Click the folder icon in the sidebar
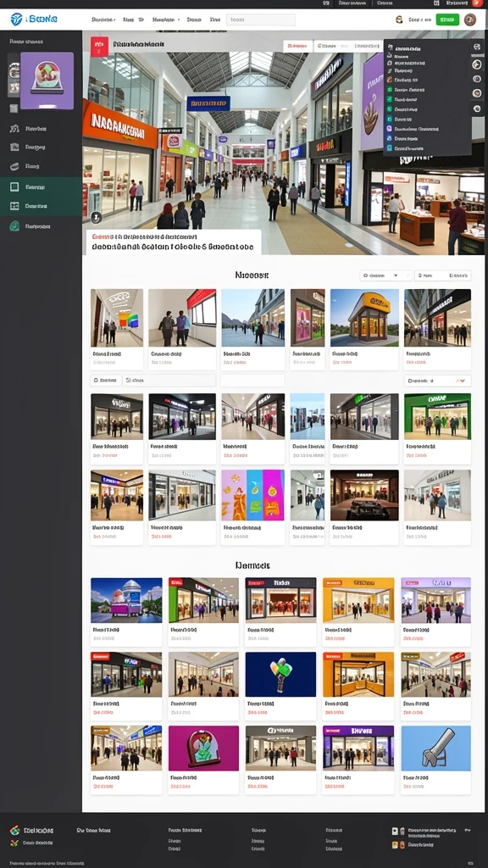Viewport: 488px width, 868px height. (x=14, y=147)
